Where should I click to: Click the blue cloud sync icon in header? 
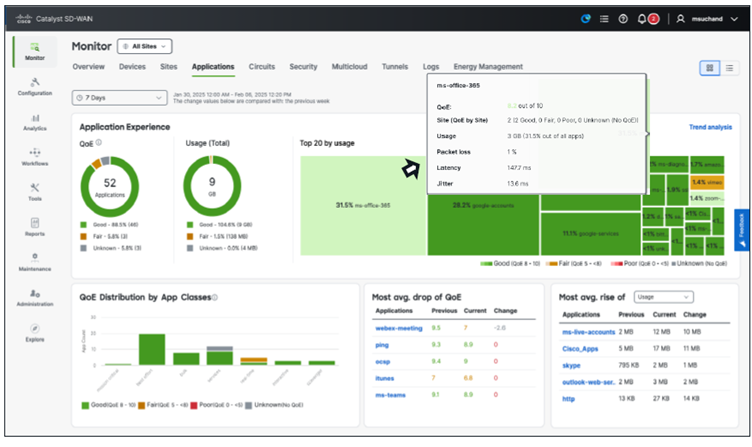[x=586, y=19]
